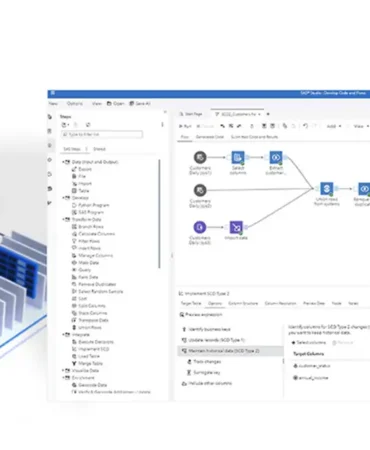
Task: Select the Calculate Columns step
Action: coord(93,234)
